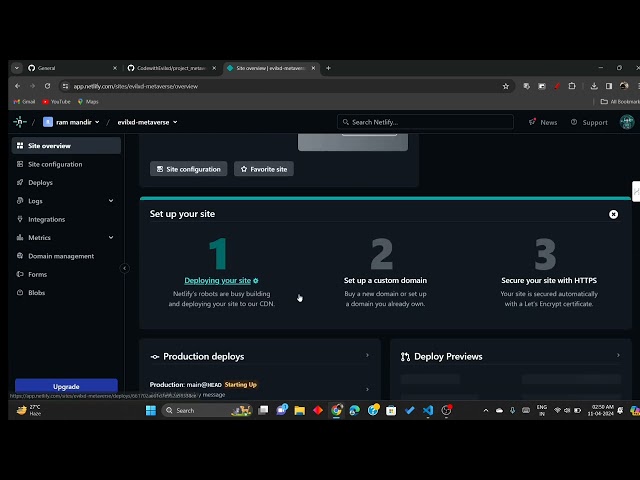Open the Maps bookmark
This screenshot has width=640, height=480.
(x=88, y=102)
